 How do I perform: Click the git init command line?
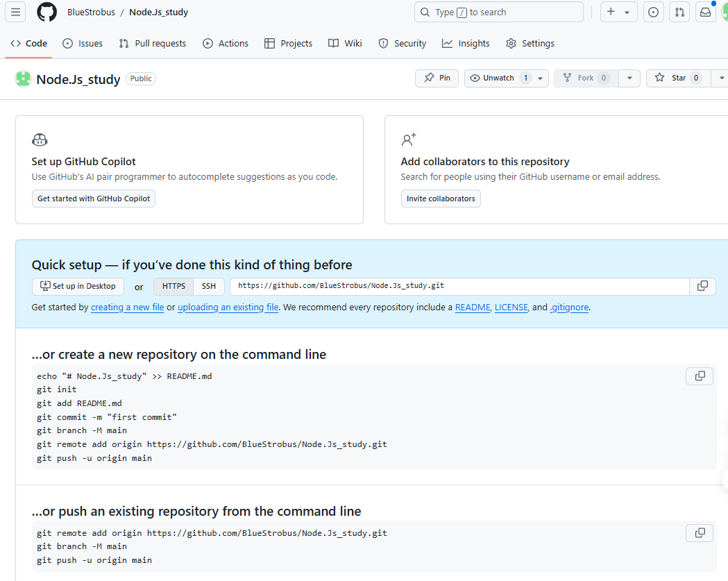(57, 389)
